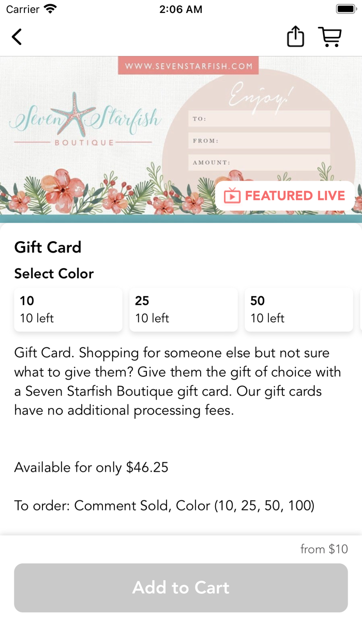The height and width of the screenshot is (644, 362).
Task: Tap the battery indicator
Action: pyautogui.click(x=345, y=8)
